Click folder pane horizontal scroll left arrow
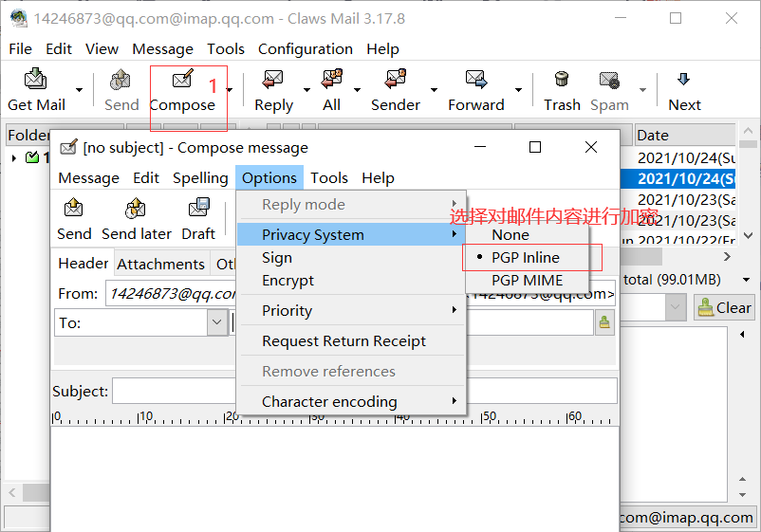The height and width of the screenshot is (532, 761). [12, 493]
